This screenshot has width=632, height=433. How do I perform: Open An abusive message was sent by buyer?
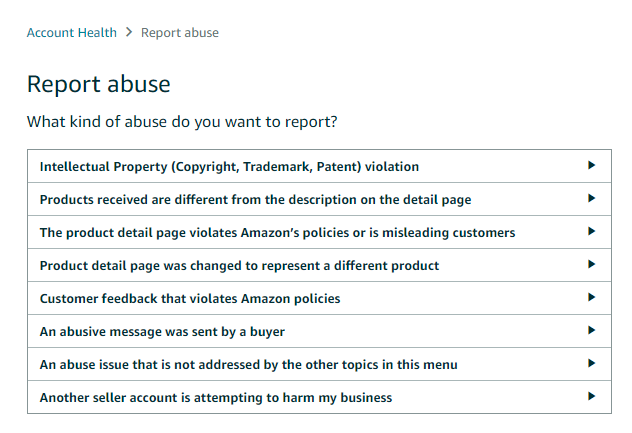[x=319, y=331]
